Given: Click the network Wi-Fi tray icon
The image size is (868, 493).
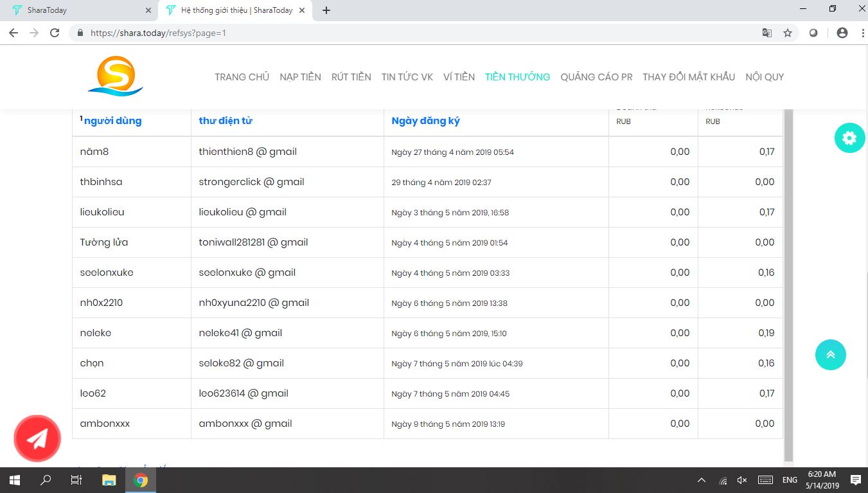Looking at the screenshot, I should point(723,480).
